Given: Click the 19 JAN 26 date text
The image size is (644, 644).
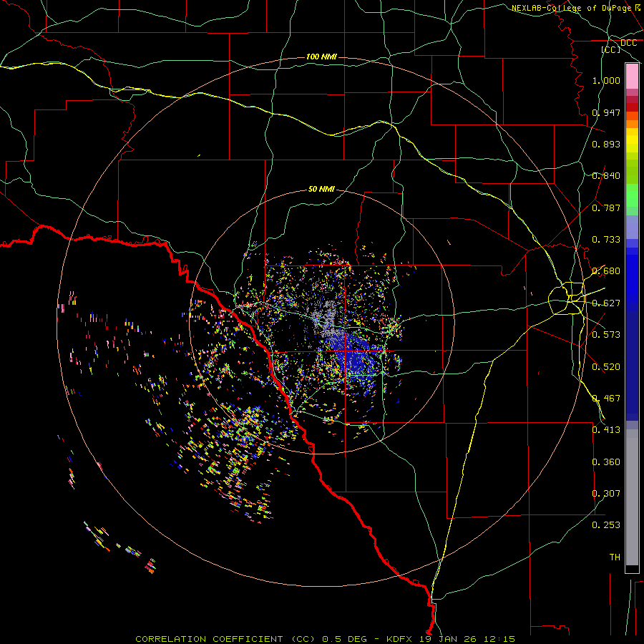Looking at the screenshot, I should coord(447,639).
